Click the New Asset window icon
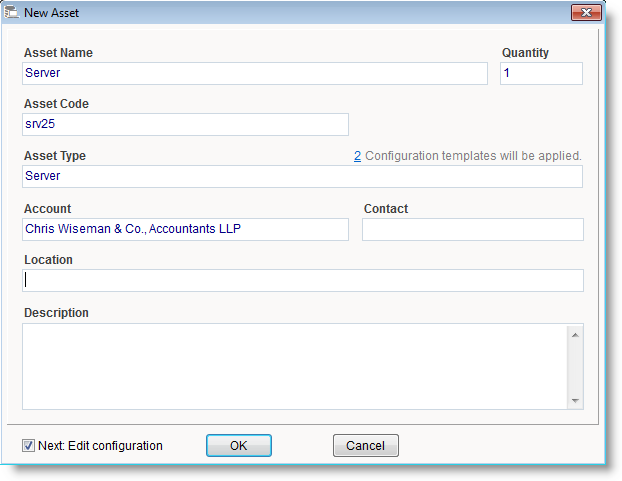This screenshot has width=622, height=481. (x=12, y=12)
